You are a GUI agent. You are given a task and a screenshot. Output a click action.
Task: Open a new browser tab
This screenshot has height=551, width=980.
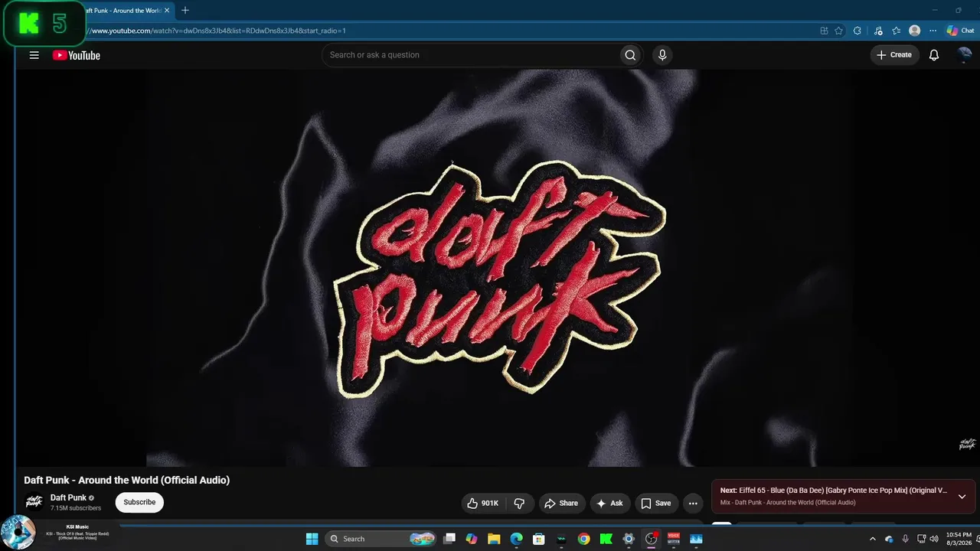pos(185,11)
